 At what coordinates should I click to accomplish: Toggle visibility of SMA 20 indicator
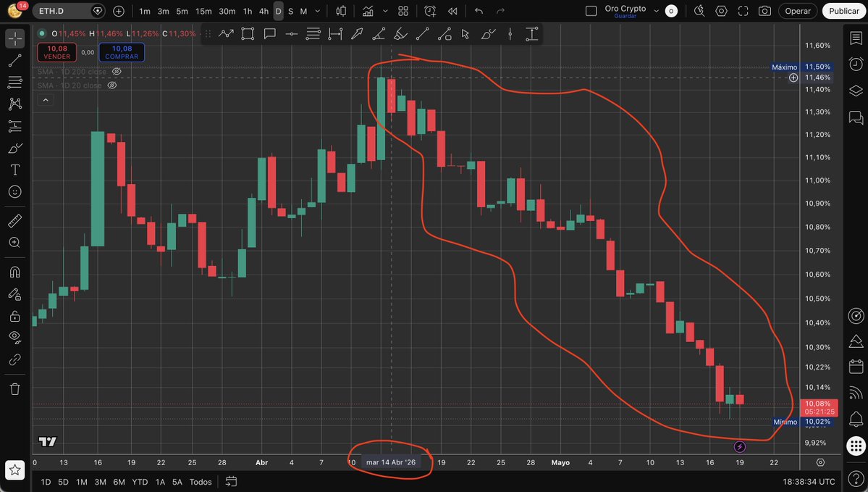tap(111, 86)
